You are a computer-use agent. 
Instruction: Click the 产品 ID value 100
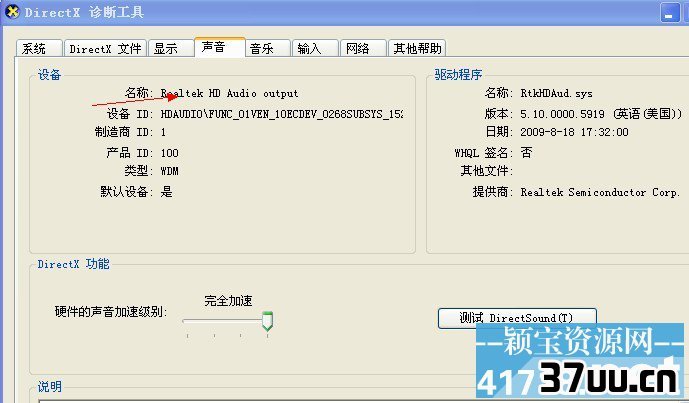(170, 153)
